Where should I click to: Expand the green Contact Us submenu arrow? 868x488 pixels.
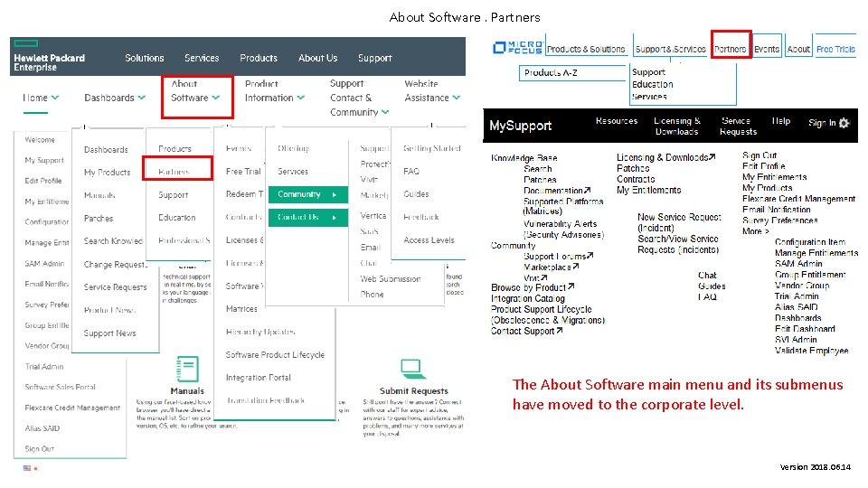click(335, 218)
